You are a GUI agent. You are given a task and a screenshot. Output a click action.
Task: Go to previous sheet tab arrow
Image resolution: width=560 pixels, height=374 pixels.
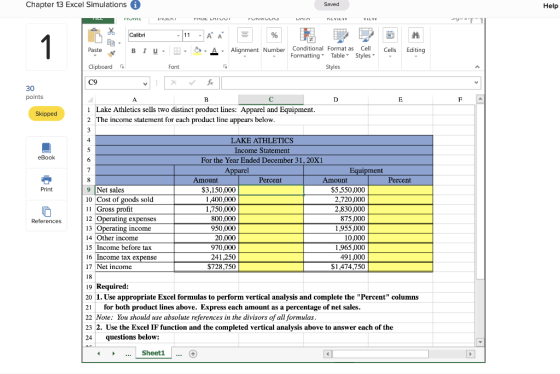click(99, 354)
